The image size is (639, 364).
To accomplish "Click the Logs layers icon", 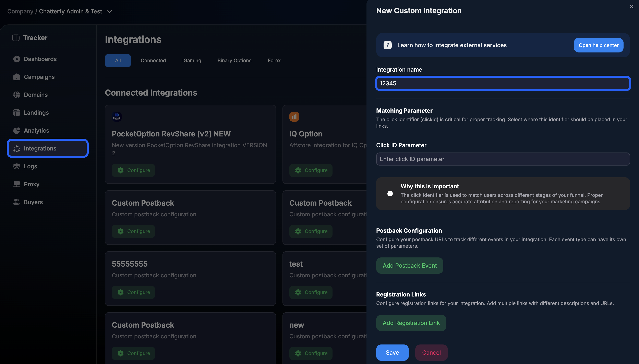I will click(x=17, y=166).
